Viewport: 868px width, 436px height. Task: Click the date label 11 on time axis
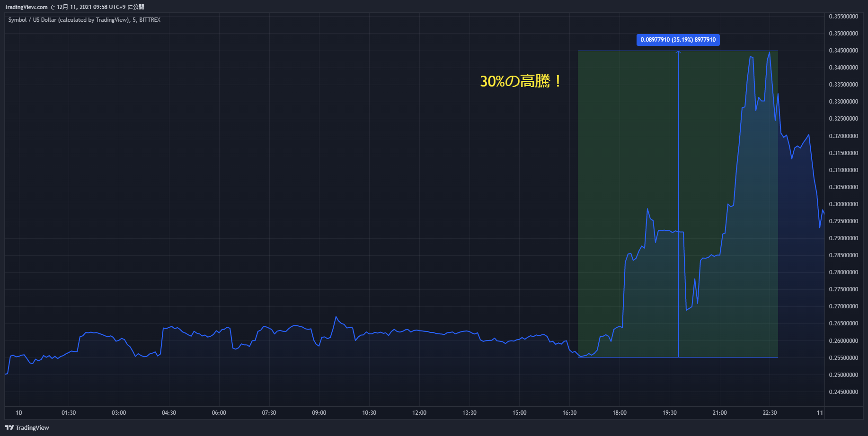[820, 413]
